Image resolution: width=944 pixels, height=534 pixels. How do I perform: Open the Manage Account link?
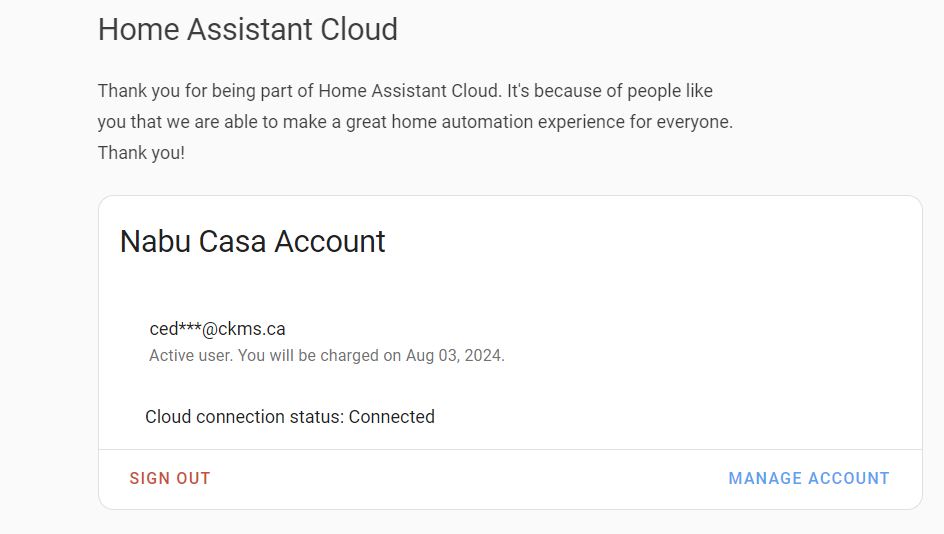point(808,479)
